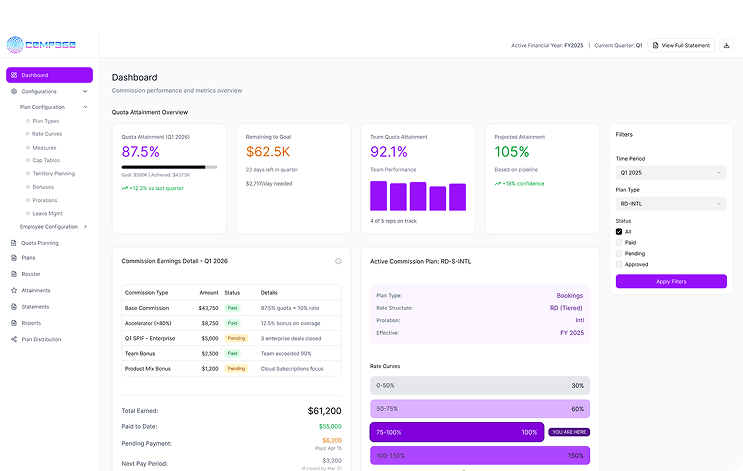This screenshot has height=471, width=743.
Task: Select the Dashboard menu item
Action: tap(49, 75)
